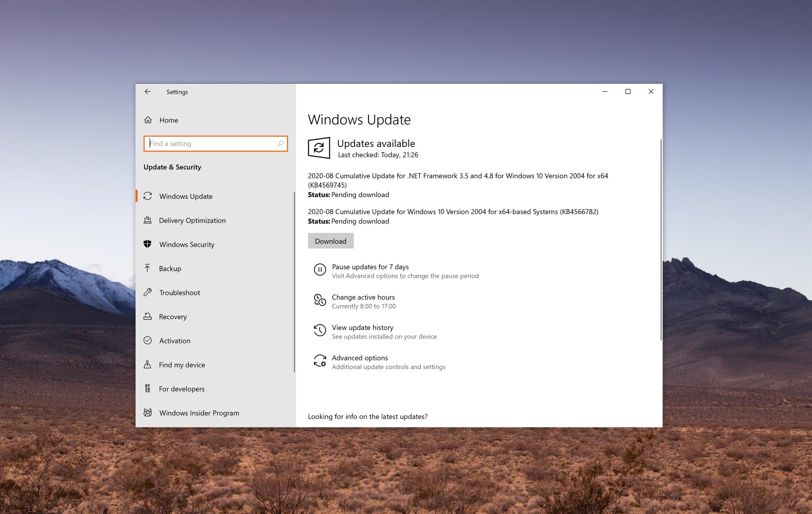
Task: Go to Windows Security page
Action: pos(215,245)
